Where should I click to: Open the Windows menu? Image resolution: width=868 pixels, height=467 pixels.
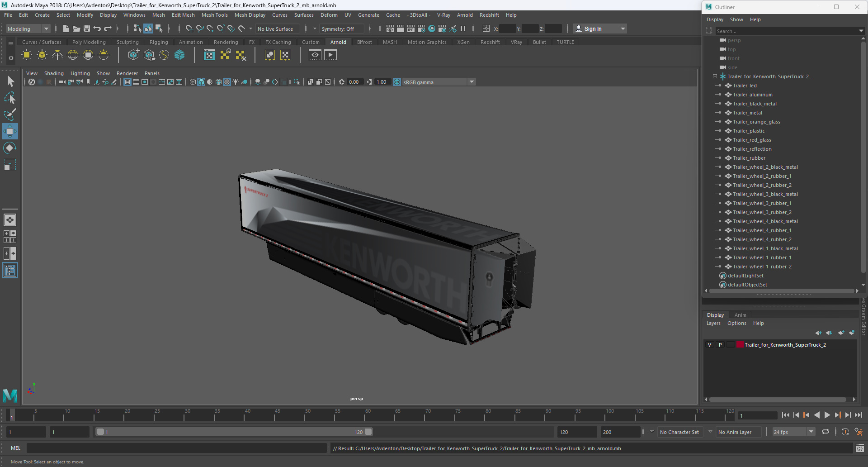[x=134, y=15]
